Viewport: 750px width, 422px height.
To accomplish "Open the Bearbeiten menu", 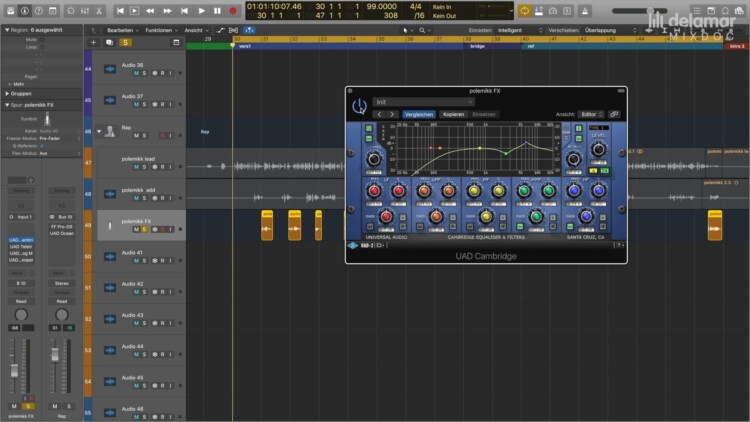I will click(122, 30).
